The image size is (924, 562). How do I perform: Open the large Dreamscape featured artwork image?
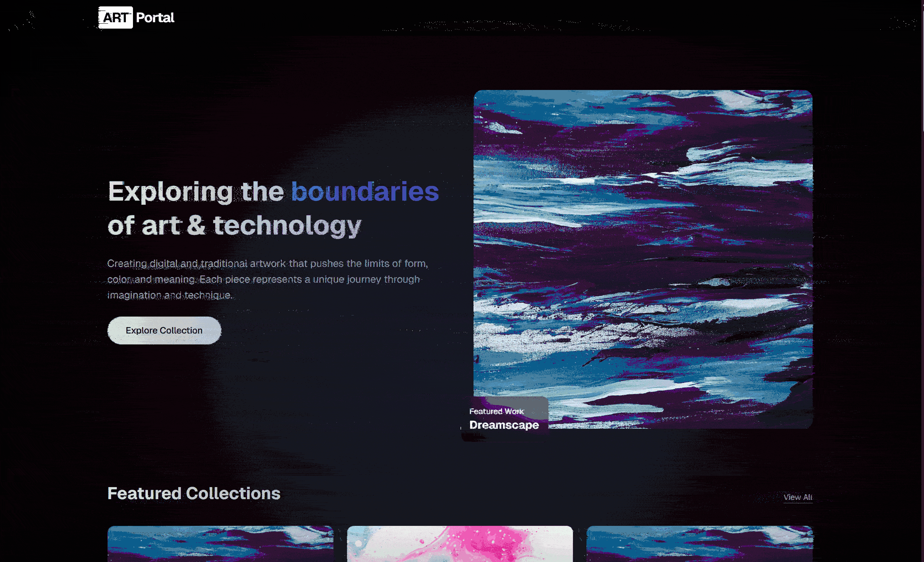pos(643,259)
